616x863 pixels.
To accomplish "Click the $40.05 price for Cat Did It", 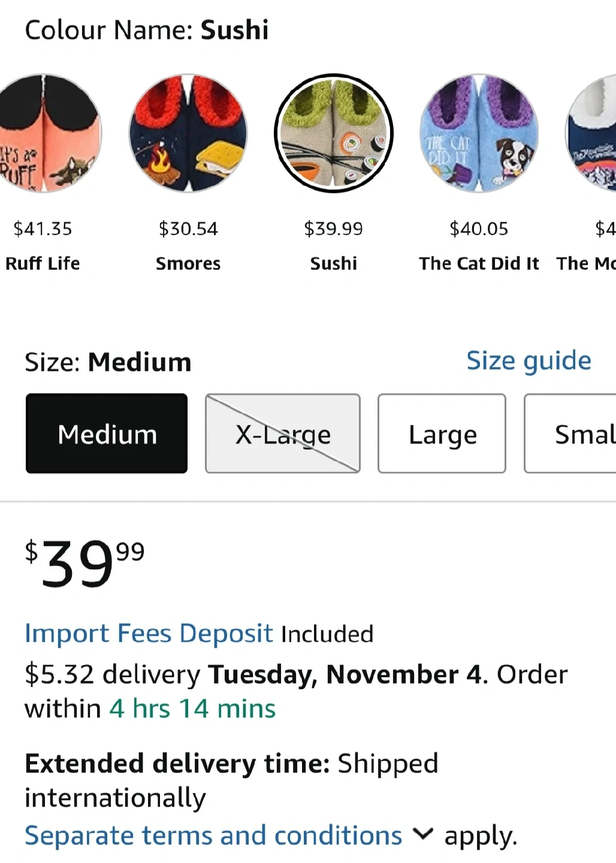I will click(x=479, y=228).
